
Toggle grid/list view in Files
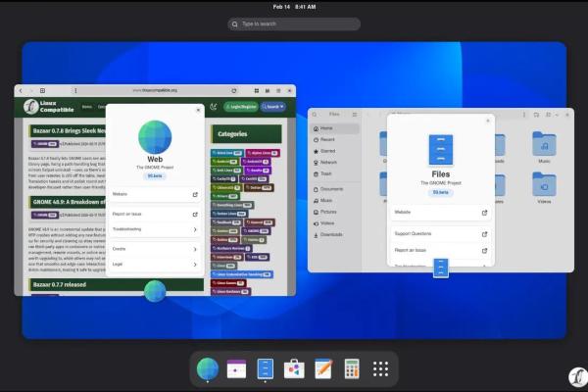point(548,115)
